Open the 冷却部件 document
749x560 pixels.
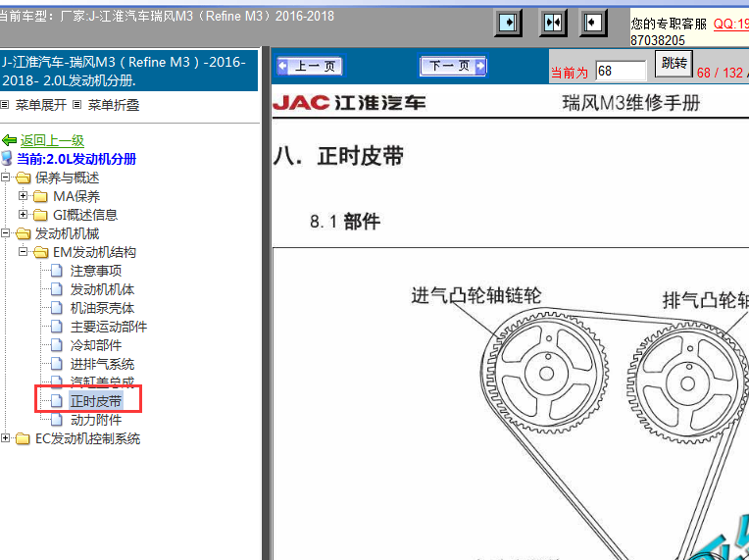(96, 345)
